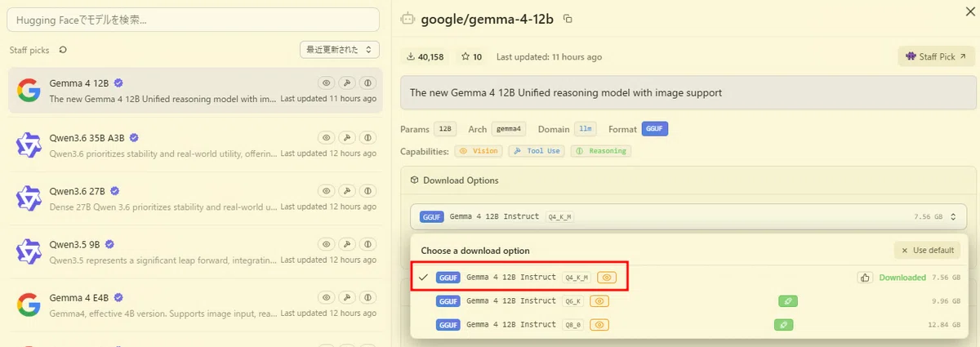The image size is (980, 347).
Task: Click the green Downloaded status text
Action: point(902,278)
